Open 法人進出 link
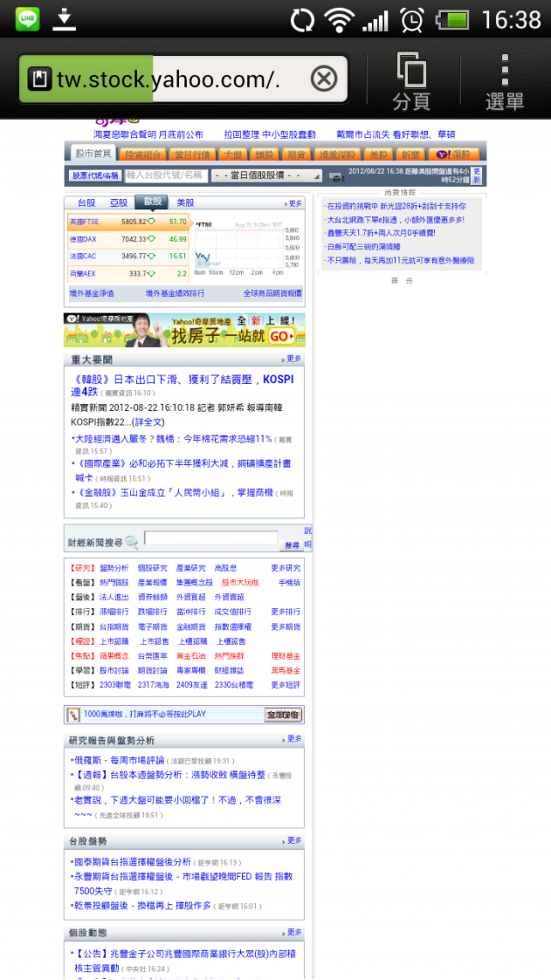Image resolution: width=551 pixels, height=980 pixels. pos(114,597)
